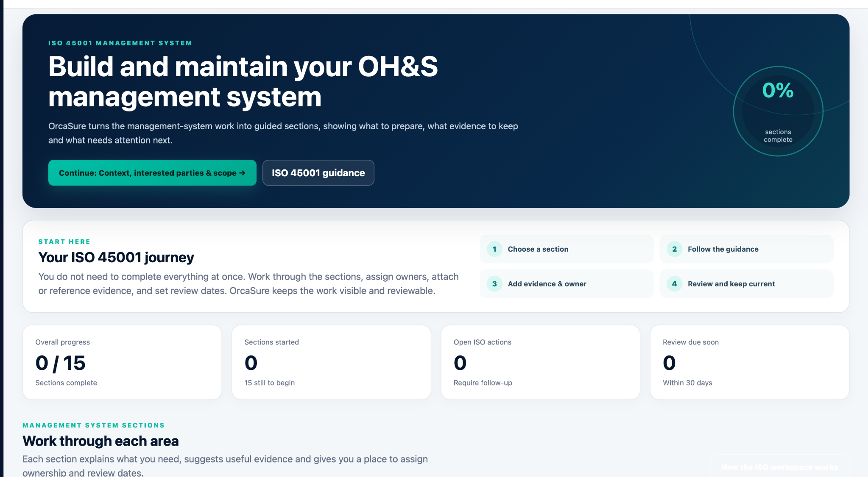Screen dimensions: 868x477
Task: Click the number 3 step badge
Action: pos(494,284)
